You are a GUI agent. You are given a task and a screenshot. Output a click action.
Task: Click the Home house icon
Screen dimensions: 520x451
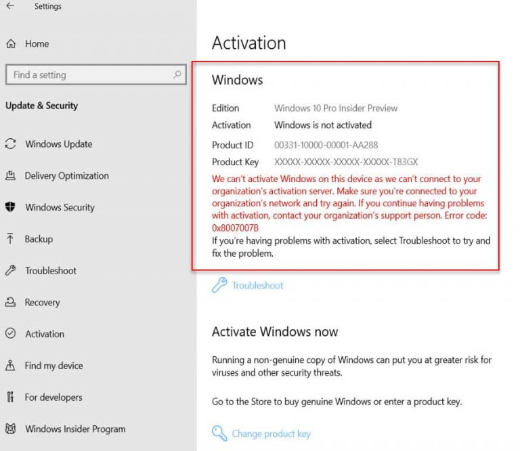point(11,44)
